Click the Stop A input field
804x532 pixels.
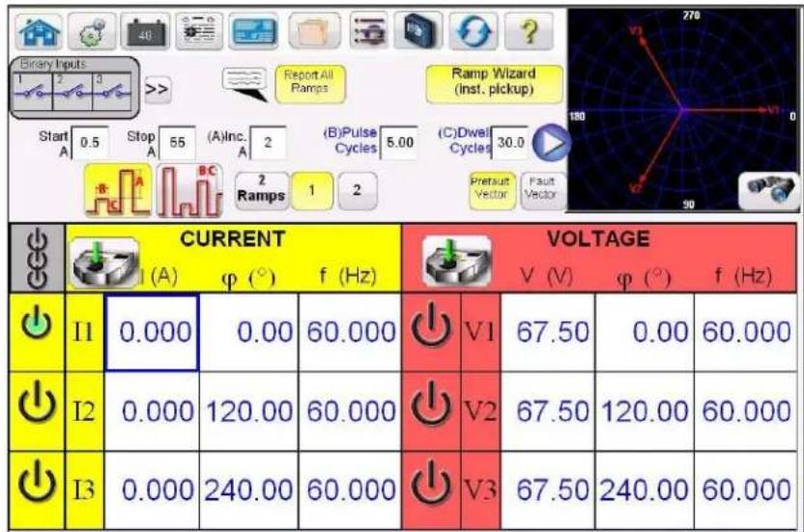coord(178,143)
